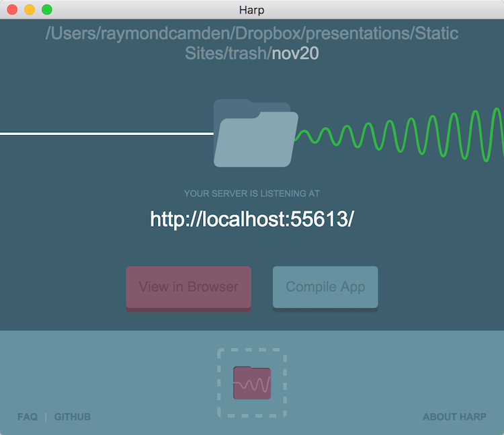Close the Harp window with red button

(12, 9)
